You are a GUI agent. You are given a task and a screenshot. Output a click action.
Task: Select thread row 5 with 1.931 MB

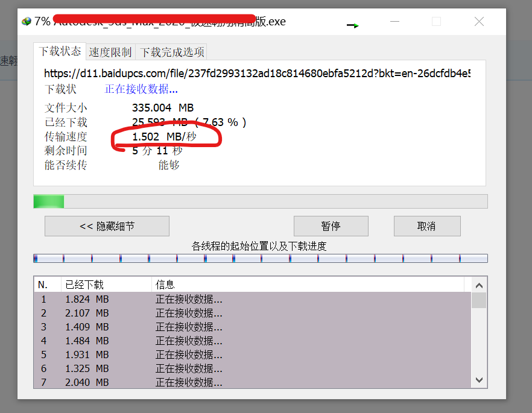pyautogui.click(x=252, y=355)
